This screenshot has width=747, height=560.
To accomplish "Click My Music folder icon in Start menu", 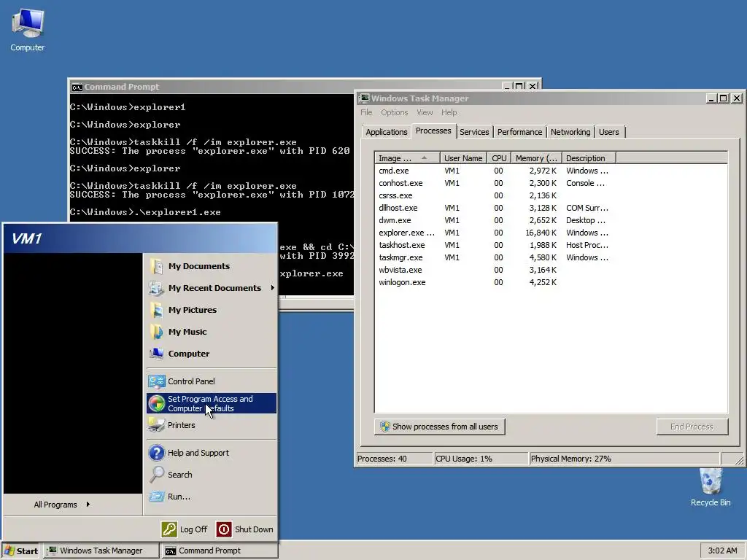I will coord(156,332).
